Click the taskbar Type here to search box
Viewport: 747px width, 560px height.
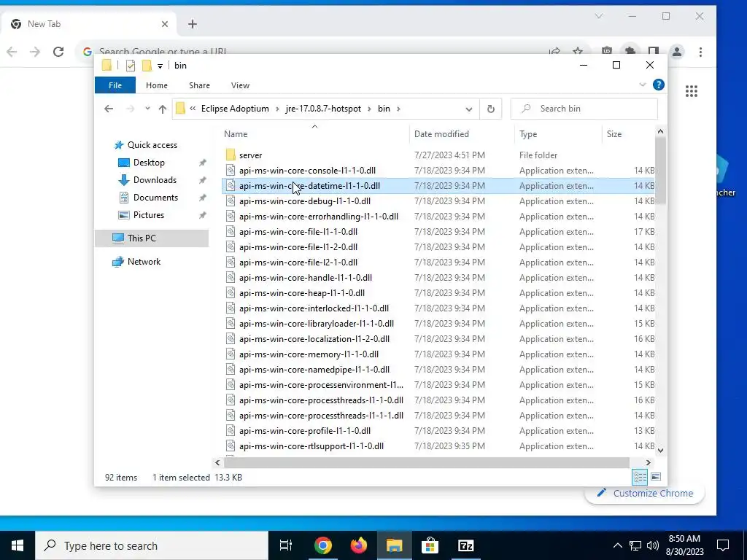[x=152, y=545]
